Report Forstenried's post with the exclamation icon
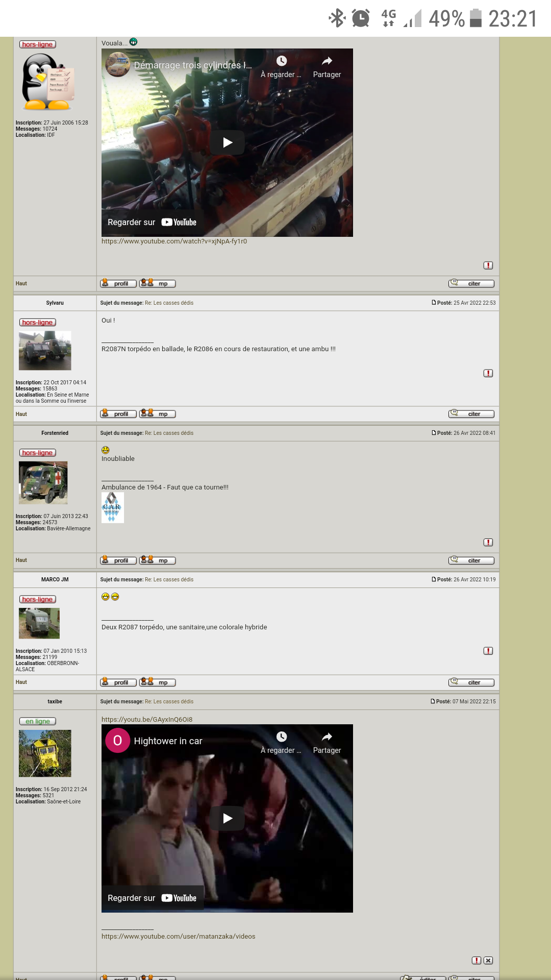This screenshot has height=980, width=551. pyautogui.click(x=488, y=542)
